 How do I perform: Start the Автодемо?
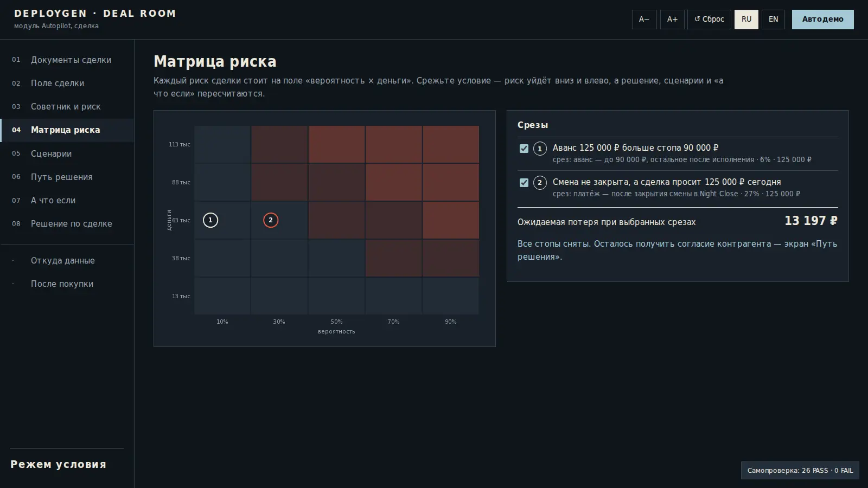click(823, 20)
